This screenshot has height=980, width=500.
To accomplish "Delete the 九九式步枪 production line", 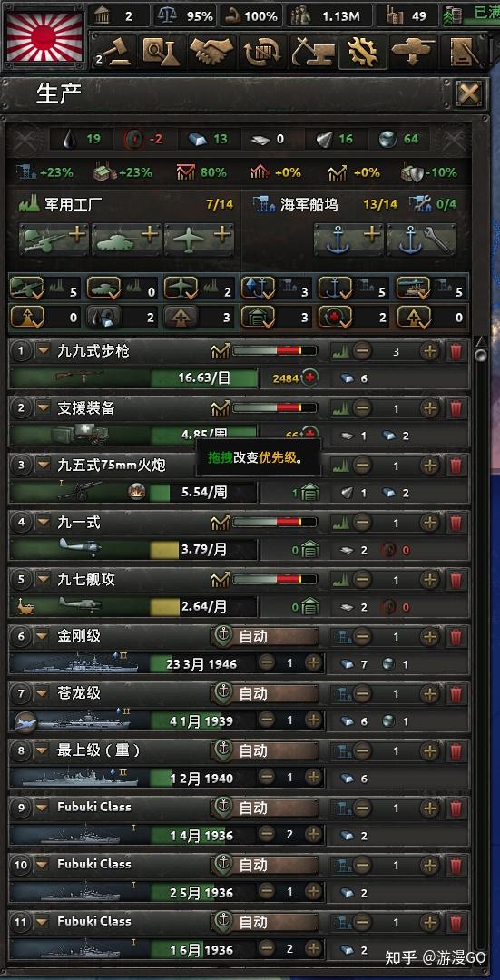I will click(x=456, y=352).
